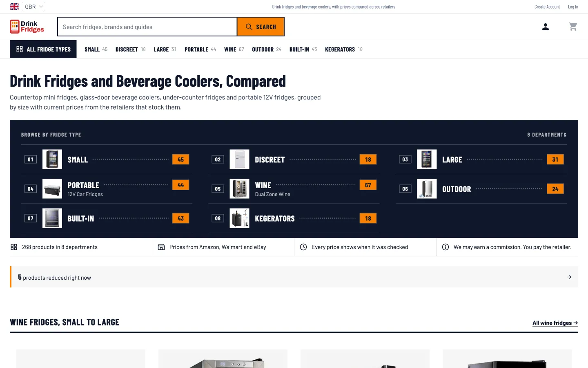The image size is (588, 368).
Task: Click the Outdoor fridge thumbnail image
Action: 427,189
